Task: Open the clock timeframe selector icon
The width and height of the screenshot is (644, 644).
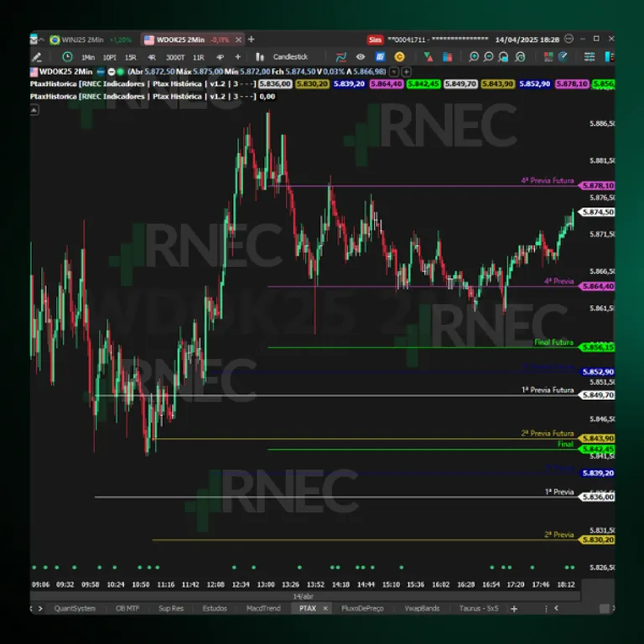Action: pyautogui.click(x=67, y=57)
